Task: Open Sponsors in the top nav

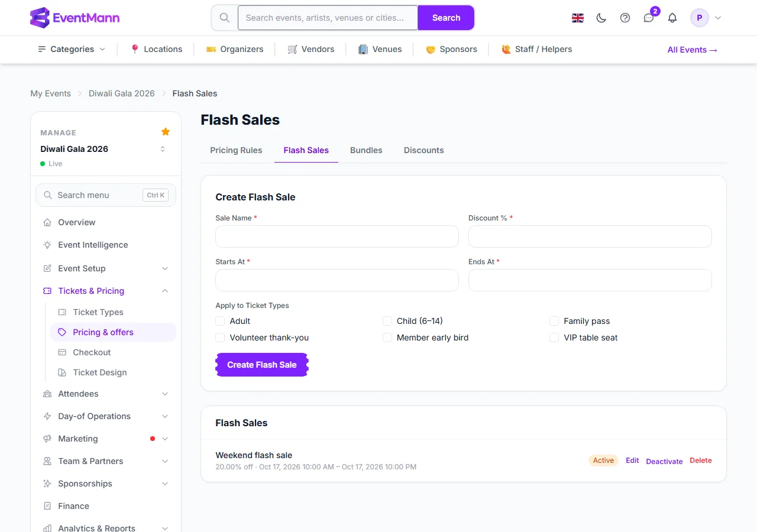Action: point(451,49)
